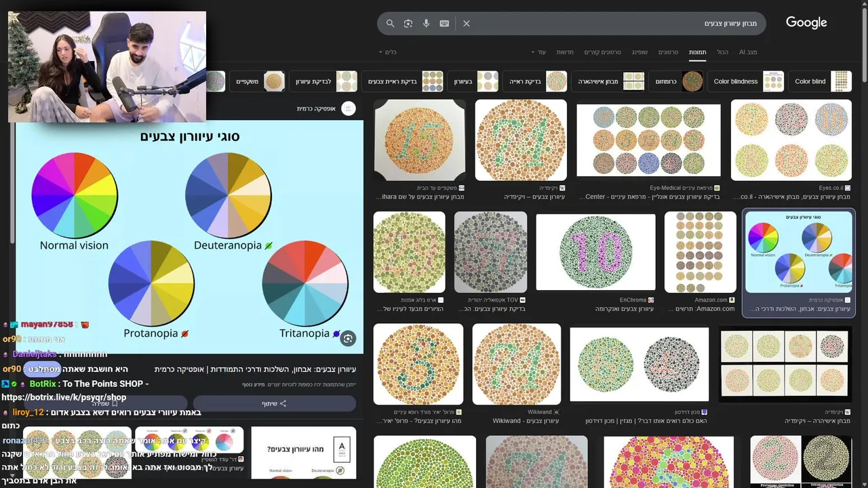Open selected אופטיקה כרמית color wheels thumbnail
The width and height of the screenshot is (868, 488).
coord(799,252)
